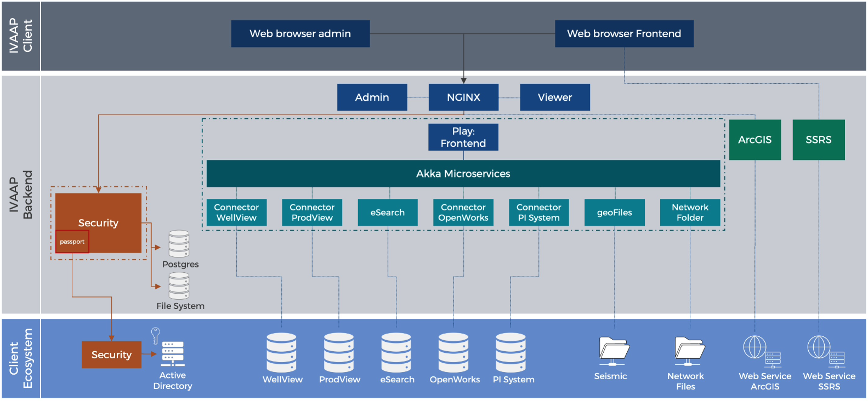Click the OpenWorks label under database
The width and height of the screenshot is (868, 401).
[x=455, y=380]
